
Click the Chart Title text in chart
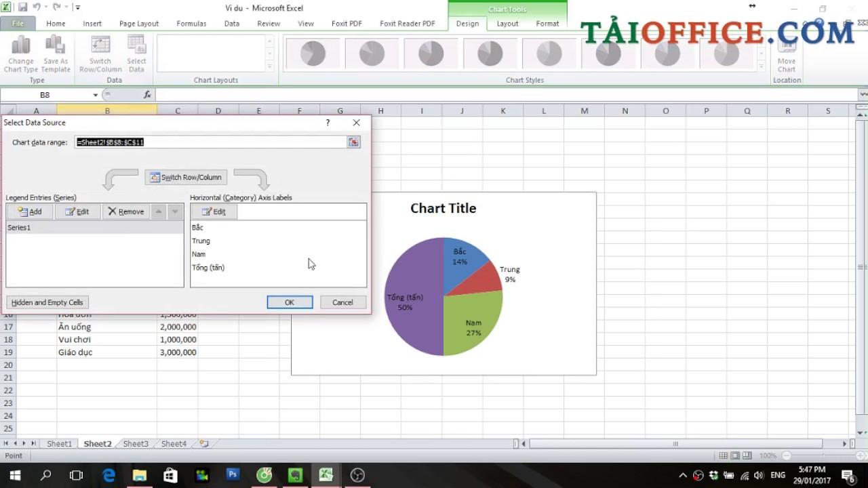(443, 208)
